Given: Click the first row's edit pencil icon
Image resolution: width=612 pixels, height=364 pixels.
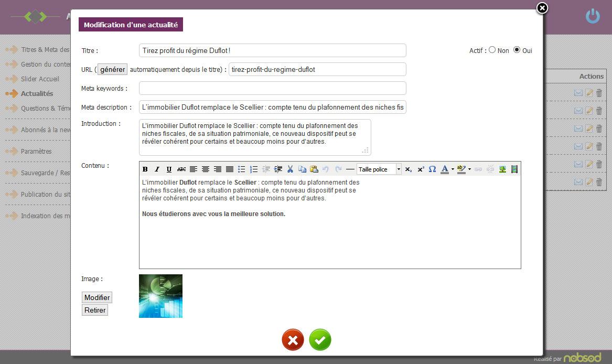Looking at the screenshot, I should (x=589, y=93).
